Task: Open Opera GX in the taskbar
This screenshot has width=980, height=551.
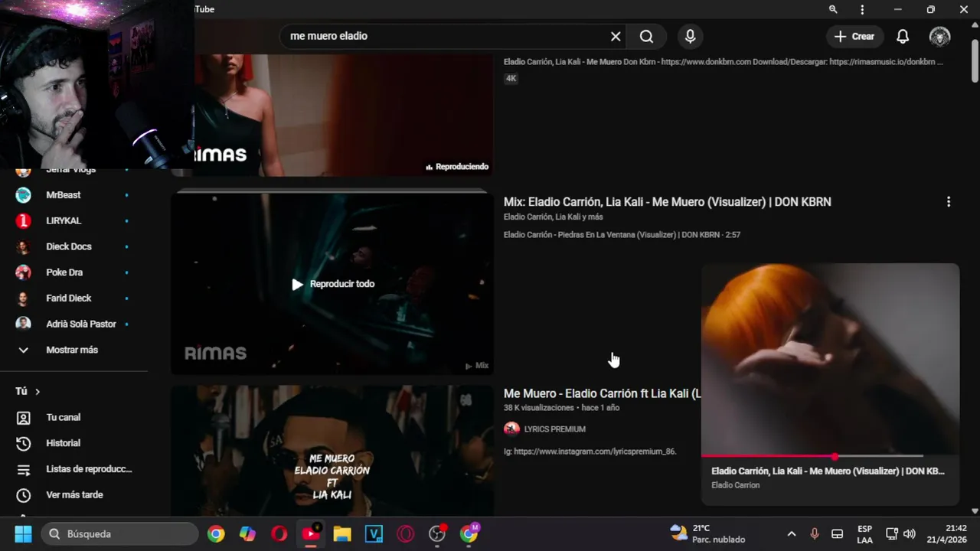Action: (x=406, y=533)
